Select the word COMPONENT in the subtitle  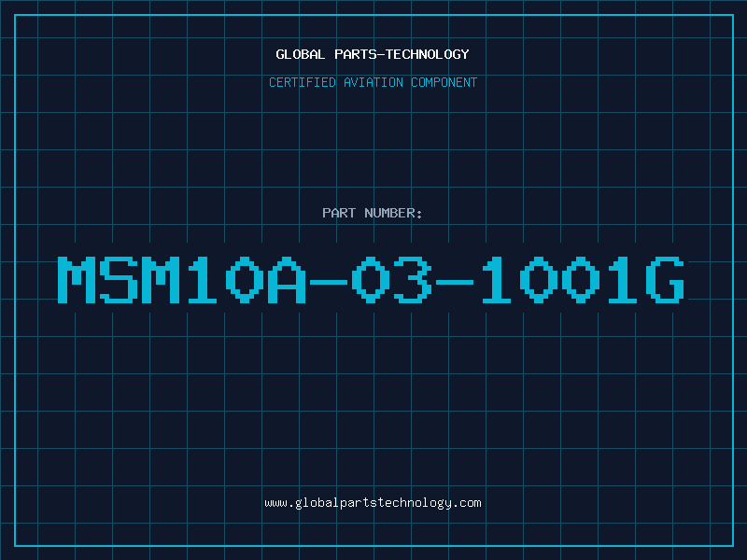coord(444,82)
